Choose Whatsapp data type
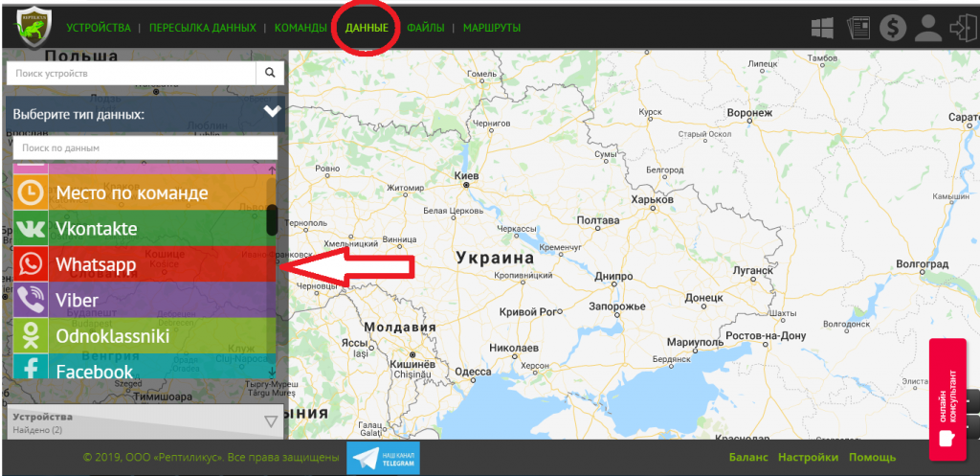 (x=145, y=264)
